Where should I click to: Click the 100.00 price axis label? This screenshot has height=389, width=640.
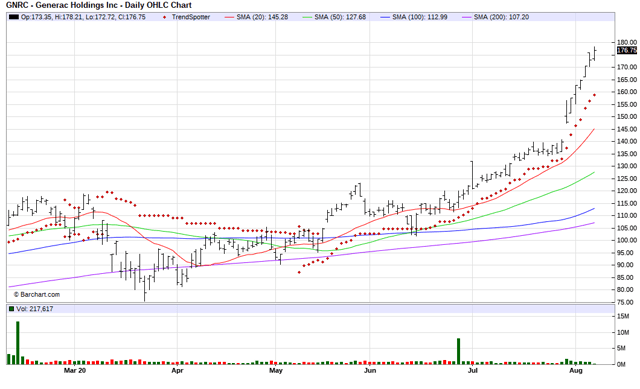(x=627, y=240)
